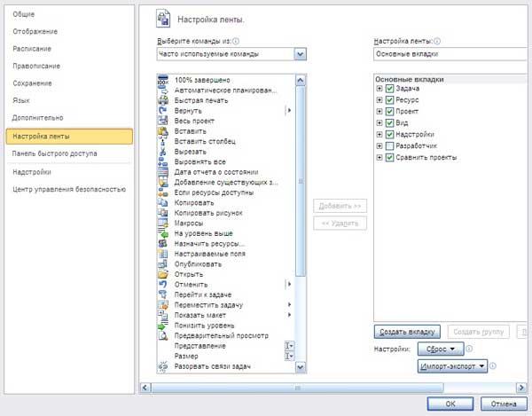Enable the Разработчик tab checkbox
532x416 pixels.
[389, 145]
